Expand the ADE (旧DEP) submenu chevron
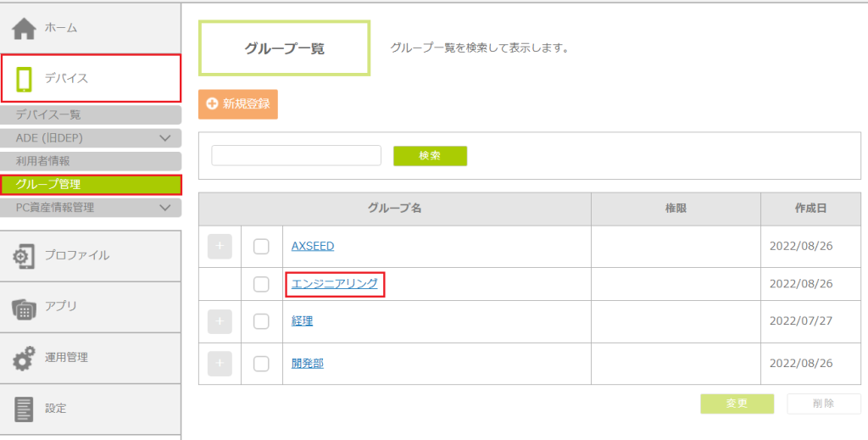This screenshot has height=440, width=868. pos(165,138)
